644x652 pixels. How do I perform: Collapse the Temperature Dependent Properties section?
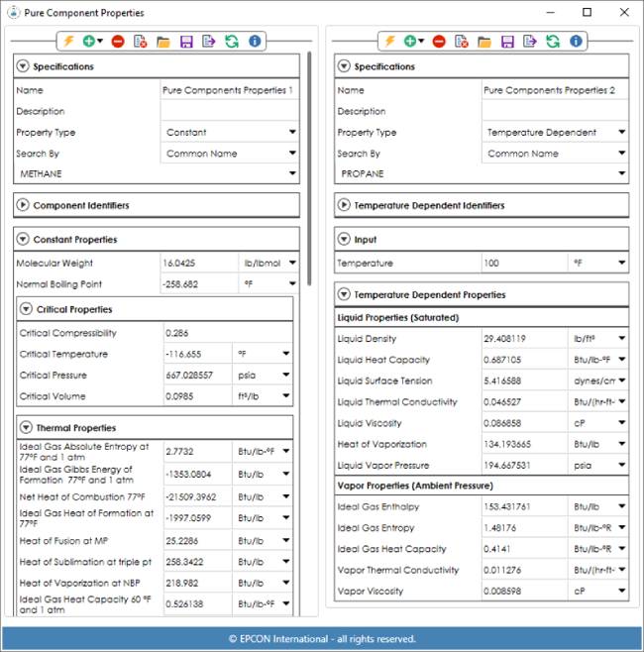[x=344, y=294]
